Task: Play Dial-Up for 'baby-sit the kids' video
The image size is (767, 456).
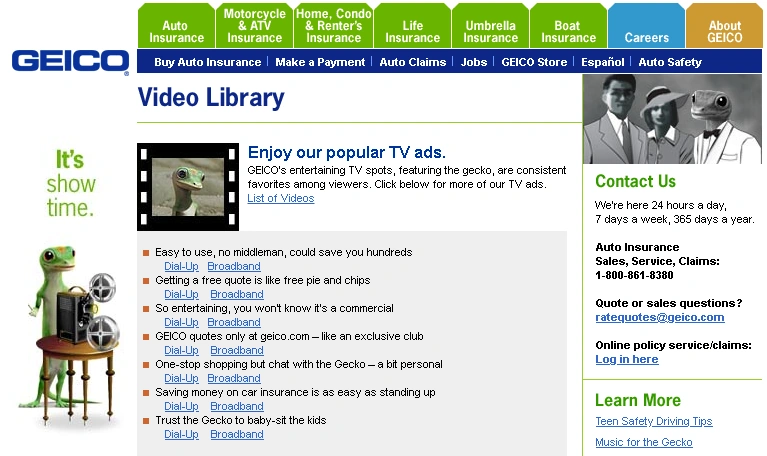Action: (181, 434)
